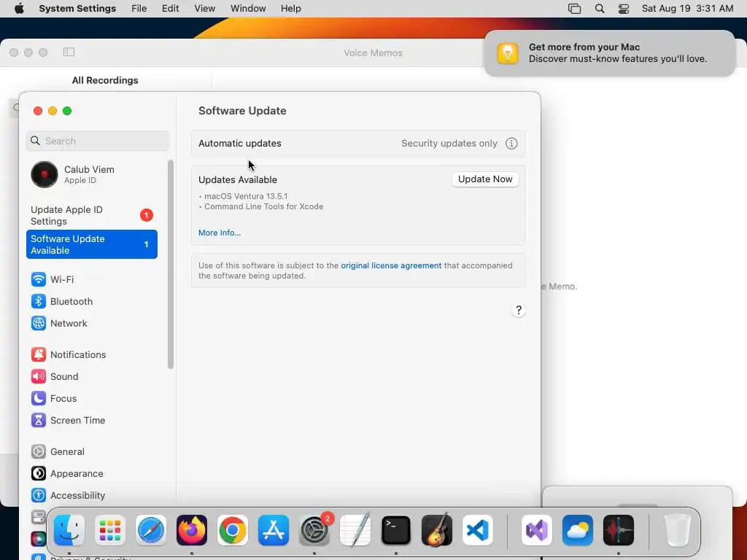Open Finder from the Dock
The image size is (747, 560).
point(69,530)
